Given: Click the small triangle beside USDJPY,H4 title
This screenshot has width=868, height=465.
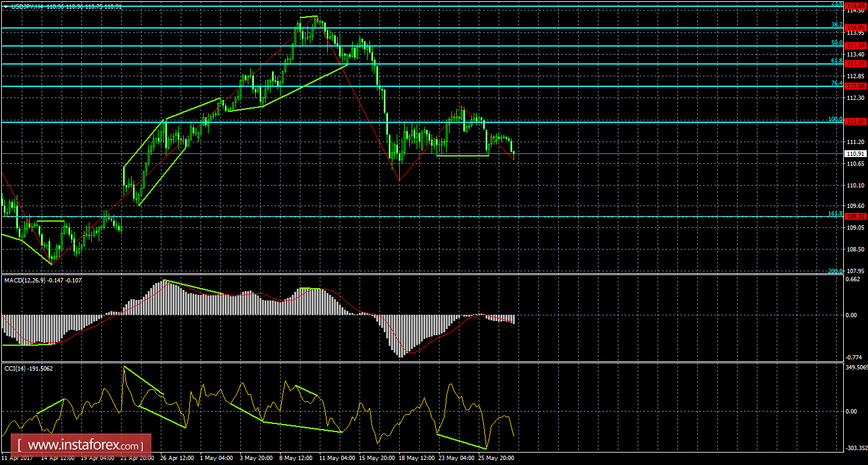Looking at the screenshot, I should (x=5, y=6).
